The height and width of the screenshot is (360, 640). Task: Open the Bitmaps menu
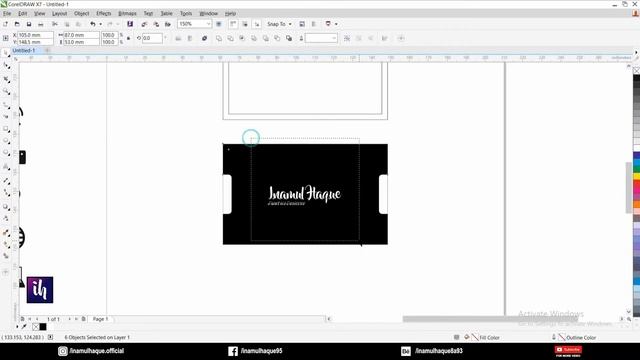pos(127,13)
